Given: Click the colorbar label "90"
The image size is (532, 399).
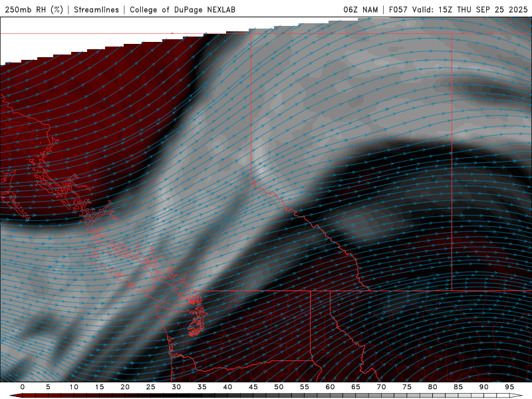Looking at the screenshot, I should tap(484, 387).
